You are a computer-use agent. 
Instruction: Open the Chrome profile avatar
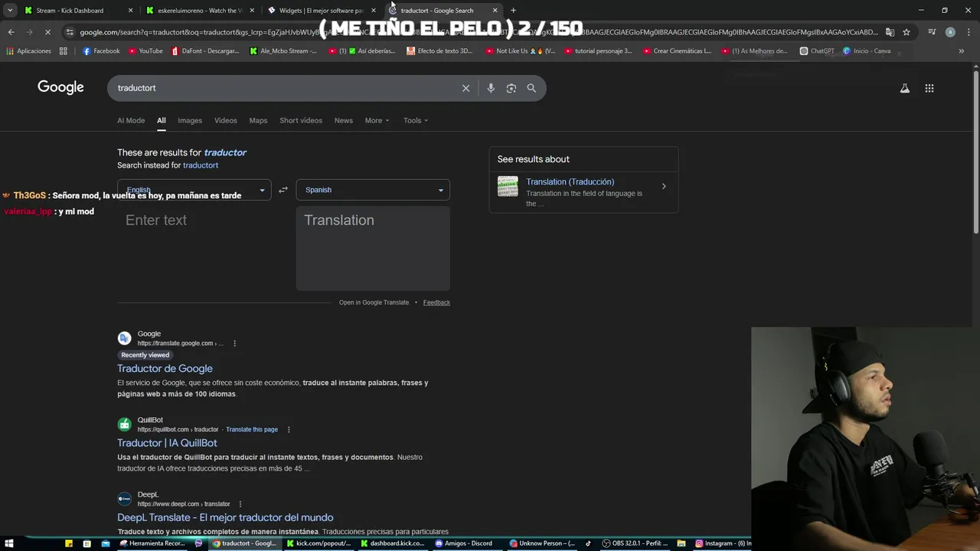[950, 32]
